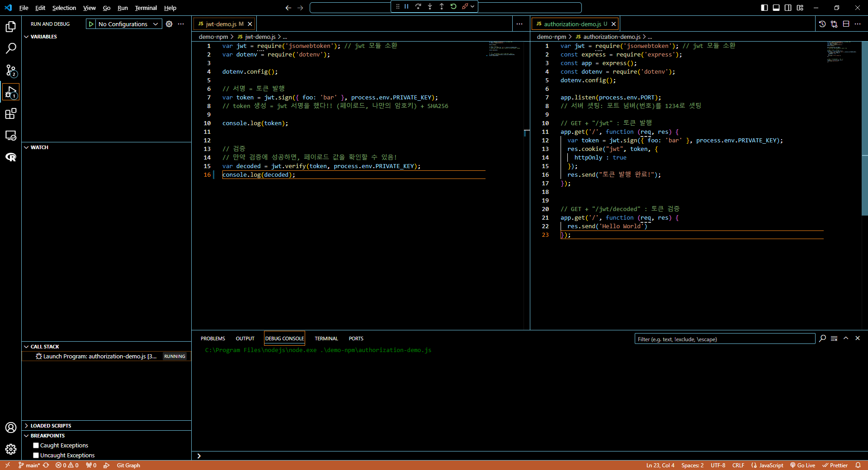The width and height of the screenshot is (868, 470).
Task: Open more actions for left editor group
Action: tap(519, 24)
